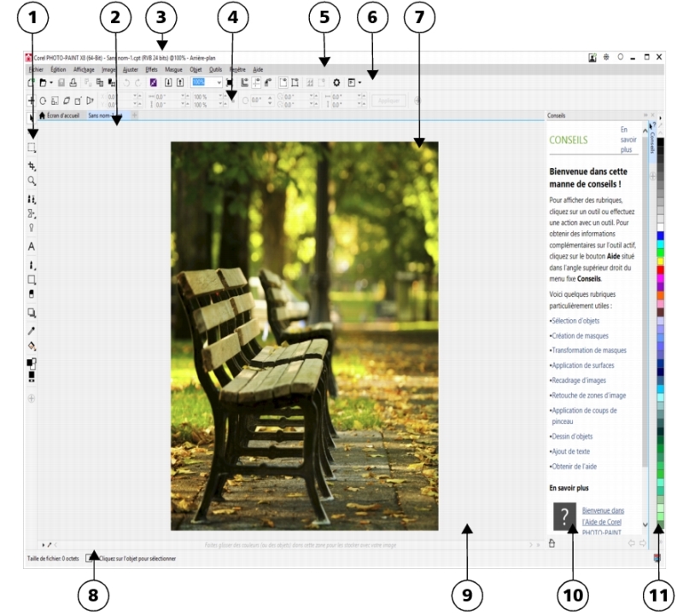Select the Rectangle Mask tool
Screen dimensions: 683x616
point(32,148)
